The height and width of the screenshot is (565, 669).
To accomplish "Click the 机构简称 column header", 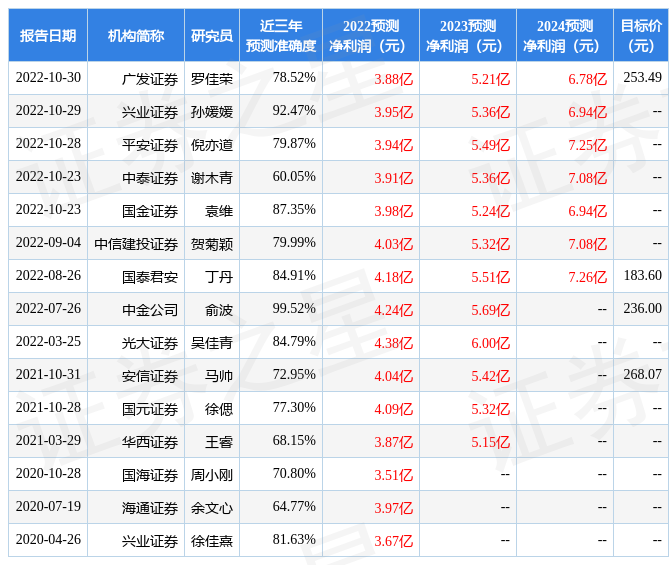I will pyautogui.click(x=136, y=35).
